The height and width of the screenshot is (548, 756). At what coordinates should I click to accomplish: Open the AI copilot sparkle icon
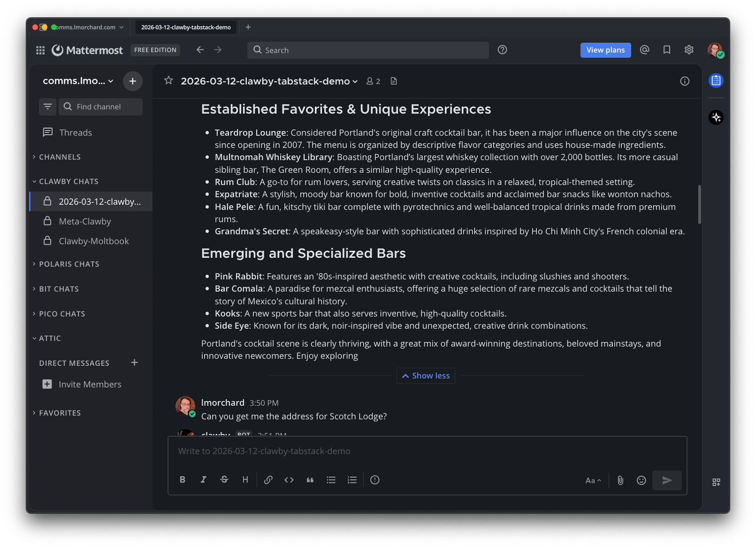coord(716,117)
